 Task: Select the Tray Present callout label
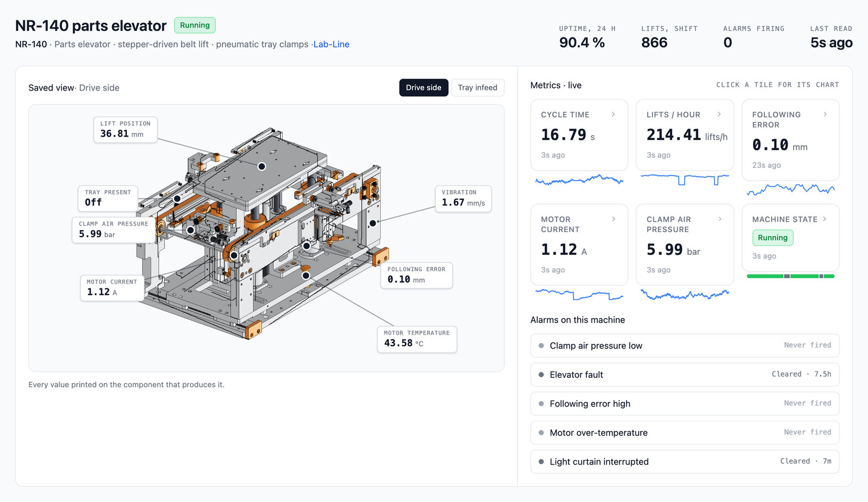click(x=108, y=198)
